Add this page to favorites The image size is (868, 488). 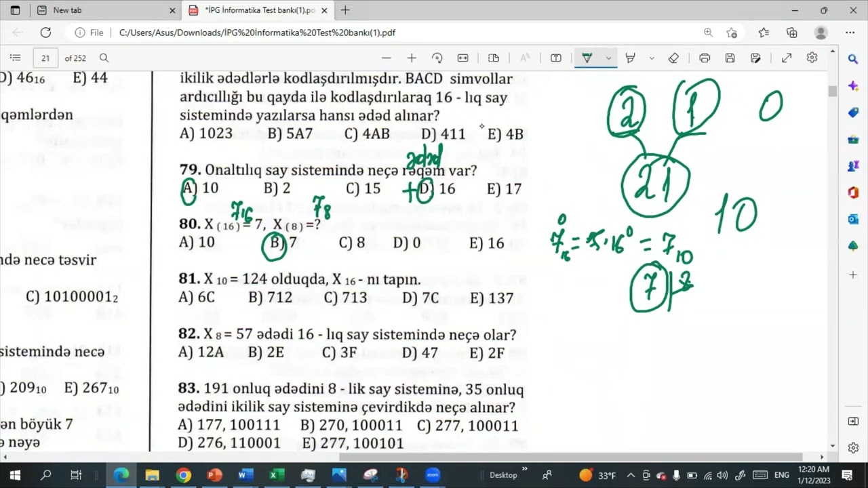[x=732, y=33]
